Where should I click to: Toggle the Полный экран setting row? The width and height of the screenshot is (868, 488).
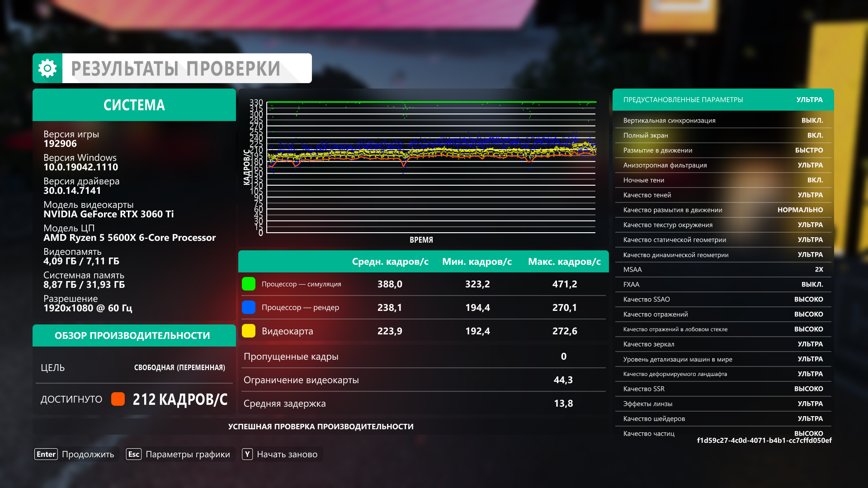tap(723, 135)
